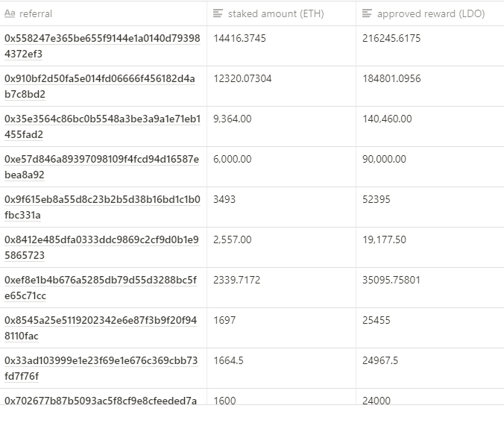504x423 pixels.
Task: Click the Aa title-type icon beside referral
Action: (x=10, y=13)
